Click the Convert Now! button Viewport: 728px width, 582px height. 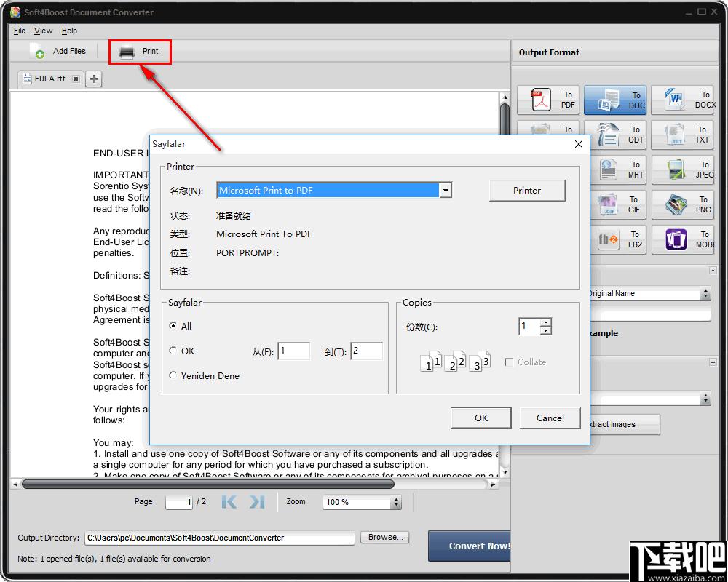point(470,546)
